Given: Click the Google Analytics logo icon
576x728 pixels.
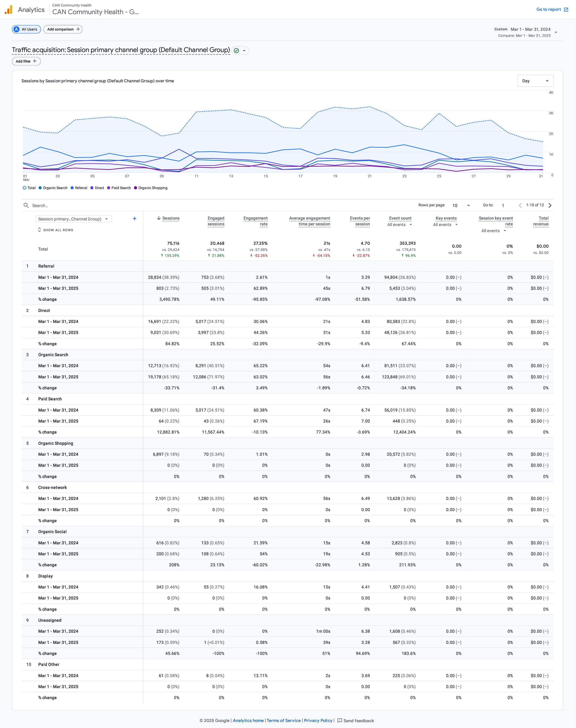Looking at the screenshot, I should [x=9, y=10].
